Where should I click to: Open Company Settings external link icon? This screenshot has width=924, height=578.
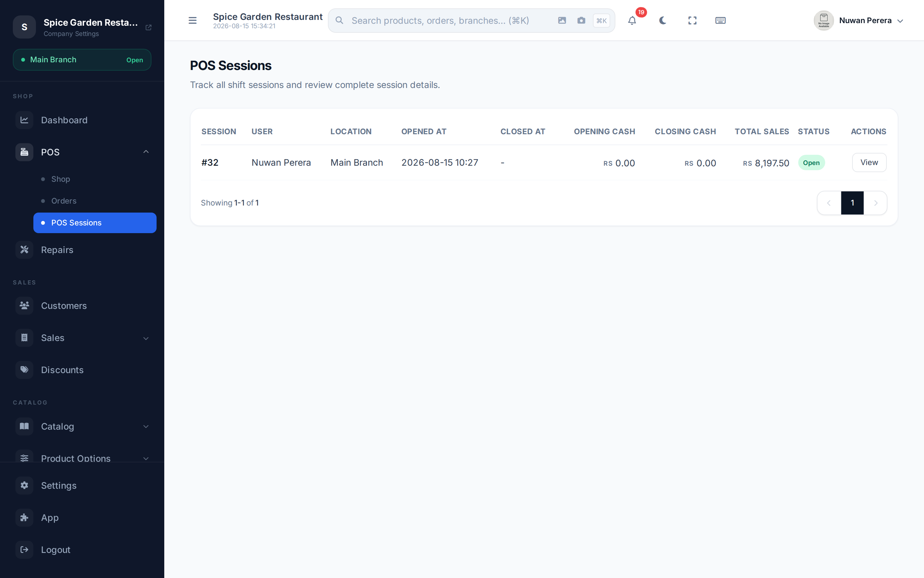tap(149, 28)
